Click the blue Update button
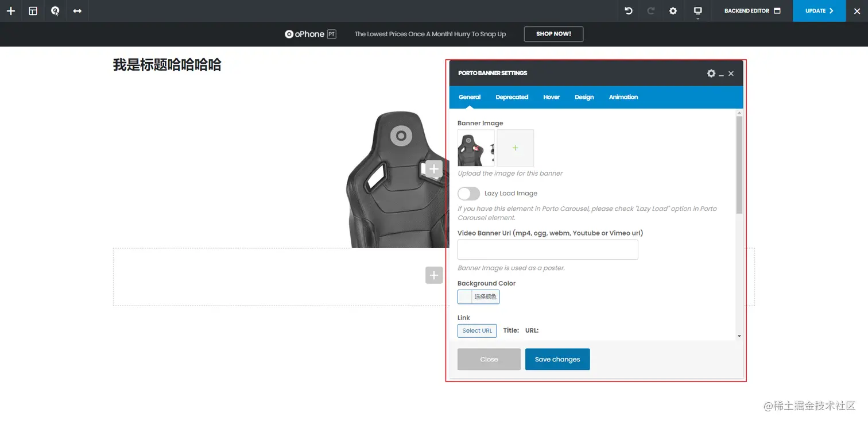The image size is (868, 424). 819,11
